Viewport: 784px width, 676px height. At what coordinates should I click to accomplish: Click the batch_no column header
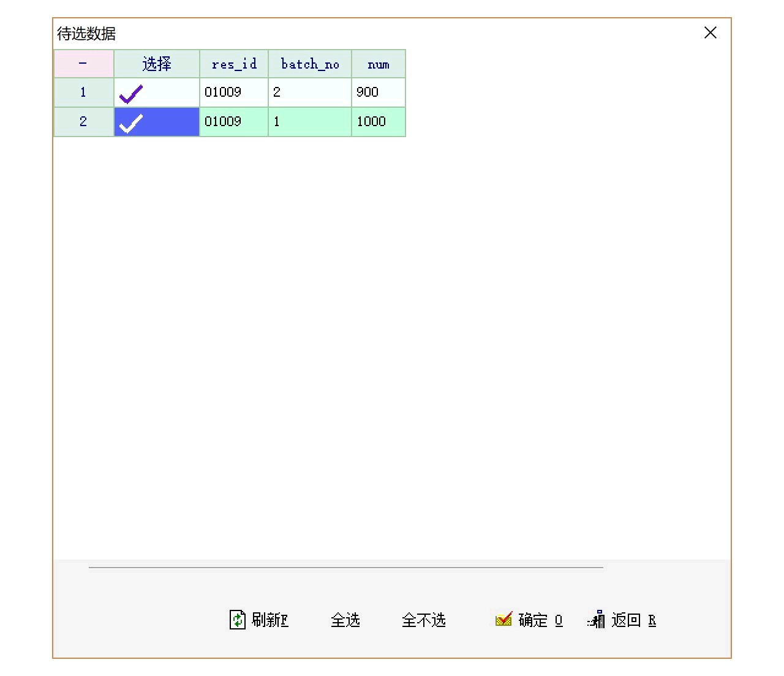pyautogui.click(x=310, y=64)
